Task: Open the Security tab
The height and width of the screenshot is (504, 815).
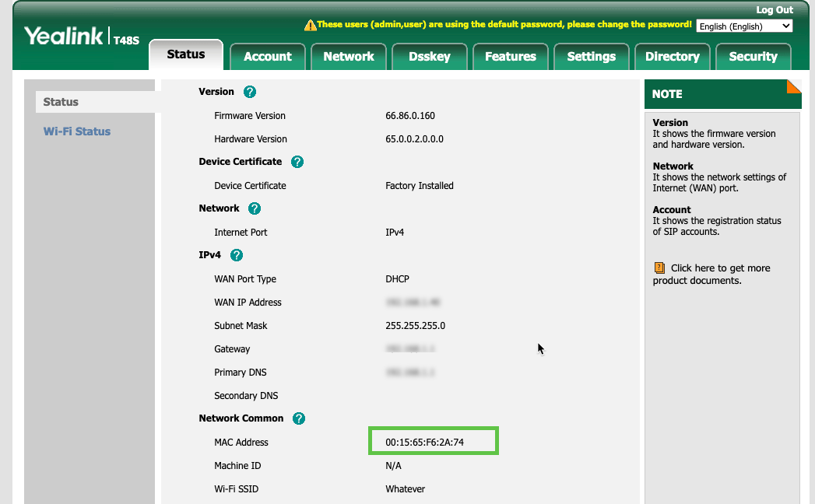Action: tap(753, 57)
